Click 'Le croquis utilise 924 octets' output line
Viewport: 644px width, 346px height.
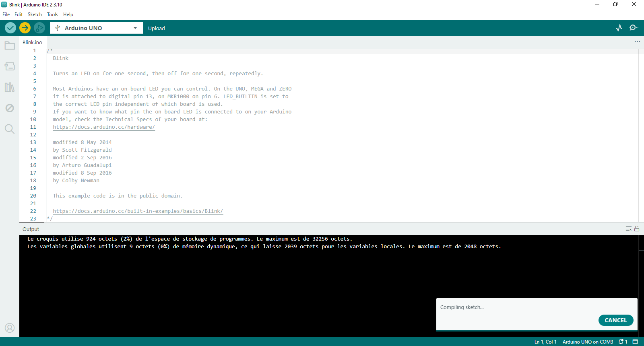pyautogui.click(x=190, y=239)
